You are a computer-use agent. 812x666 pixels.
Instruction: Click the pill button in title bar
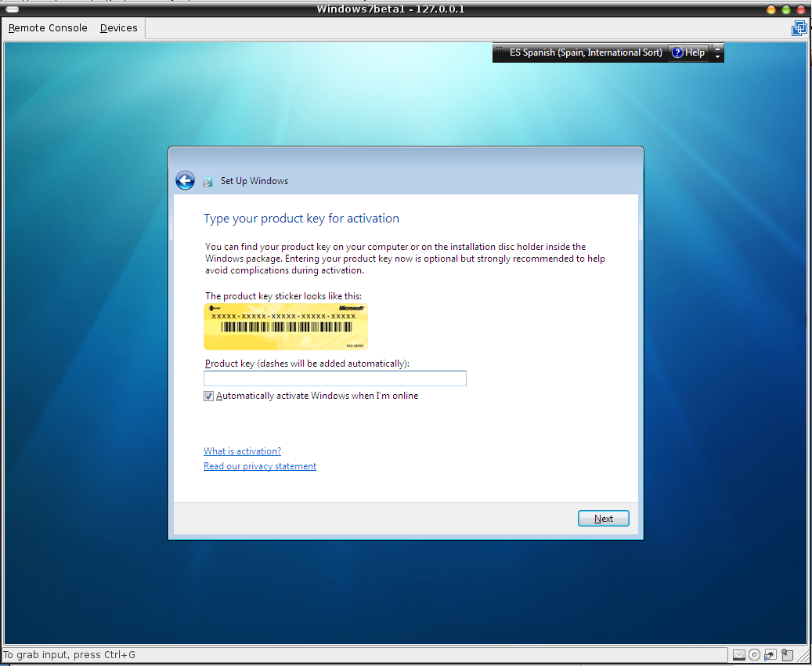click(12, 9)
